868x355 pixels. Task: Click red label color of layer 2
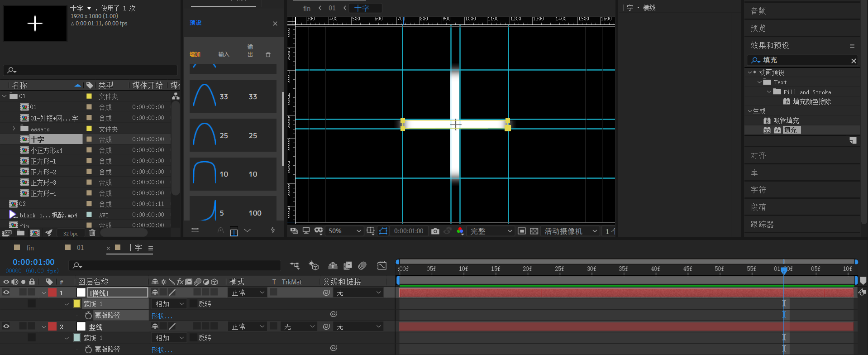[x=52, y=326]
